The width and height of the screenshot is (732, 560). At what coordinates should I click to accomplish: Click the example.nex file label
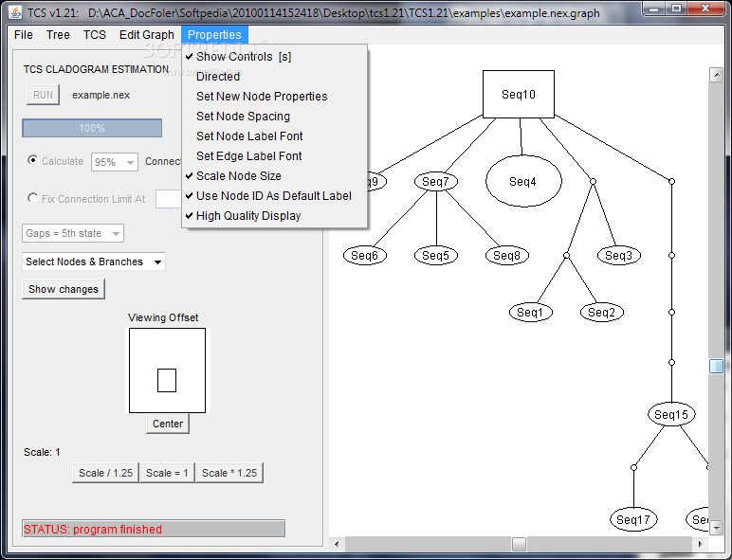tap(101, 95)
